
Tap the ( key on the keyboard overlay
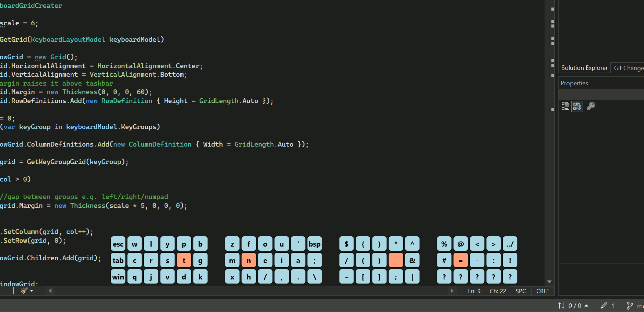[x=363, y=260]
